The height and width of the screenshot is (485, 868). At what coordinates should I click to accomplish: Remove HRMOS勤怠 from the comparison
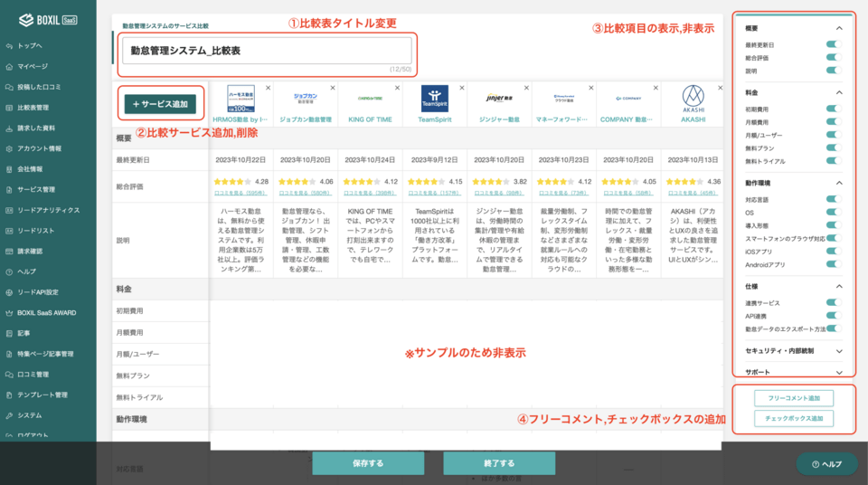[x=268, y=88]
